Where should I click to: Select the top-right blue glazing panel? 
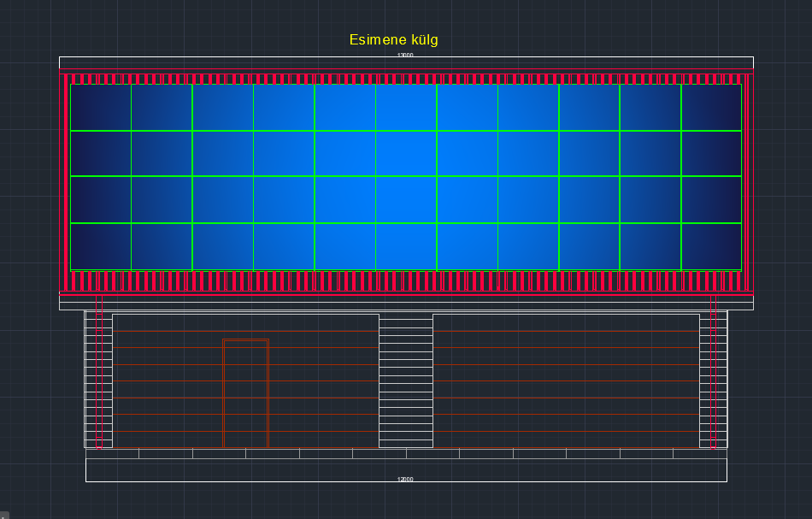(x=711, y=108)
